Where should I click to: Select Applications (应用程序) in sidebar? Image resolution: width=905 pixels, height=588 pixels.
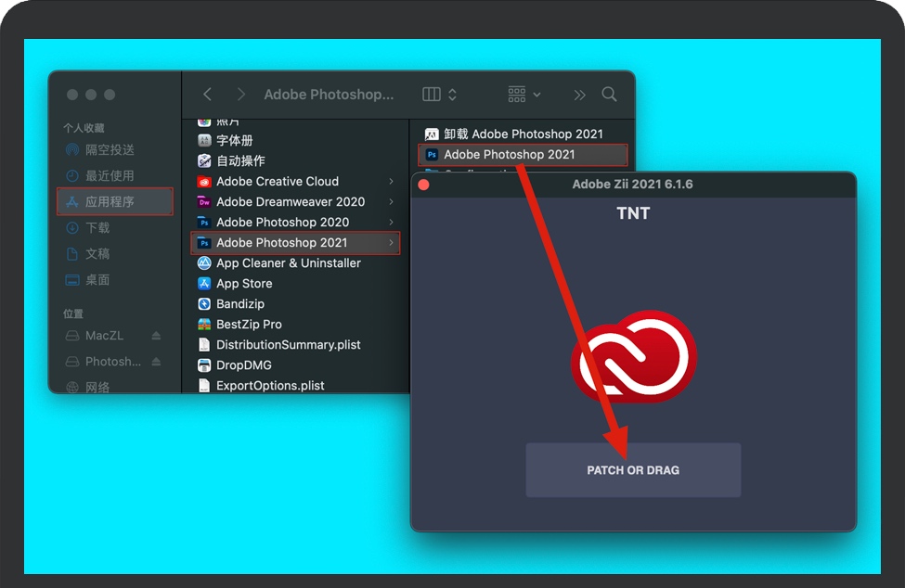115,202
